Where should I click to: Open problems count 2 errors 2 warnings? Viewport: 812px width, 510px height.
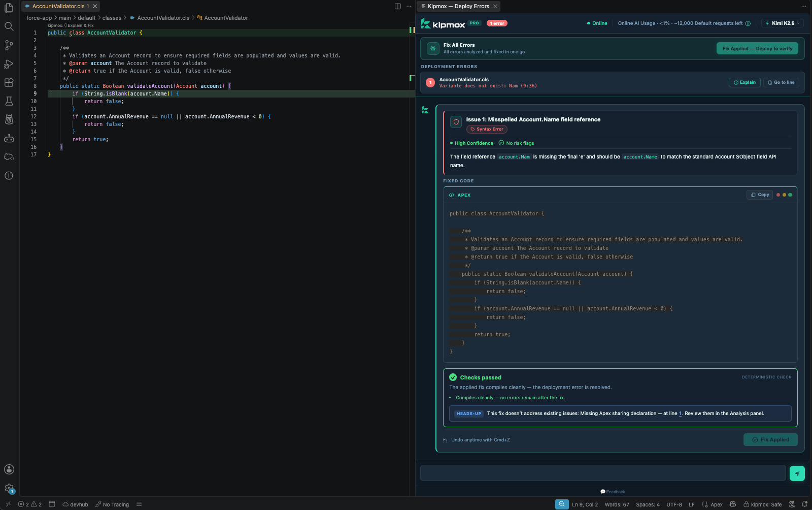coord(30,504)
